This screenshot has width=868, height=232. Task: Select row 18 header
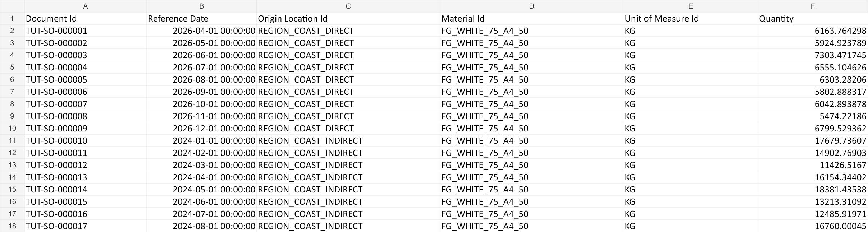pos(12,226)
